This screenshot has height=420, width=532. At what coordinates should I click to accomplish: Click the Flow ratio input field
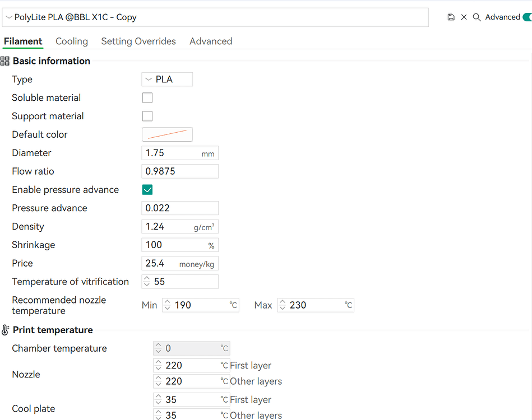tap(180, 171)
